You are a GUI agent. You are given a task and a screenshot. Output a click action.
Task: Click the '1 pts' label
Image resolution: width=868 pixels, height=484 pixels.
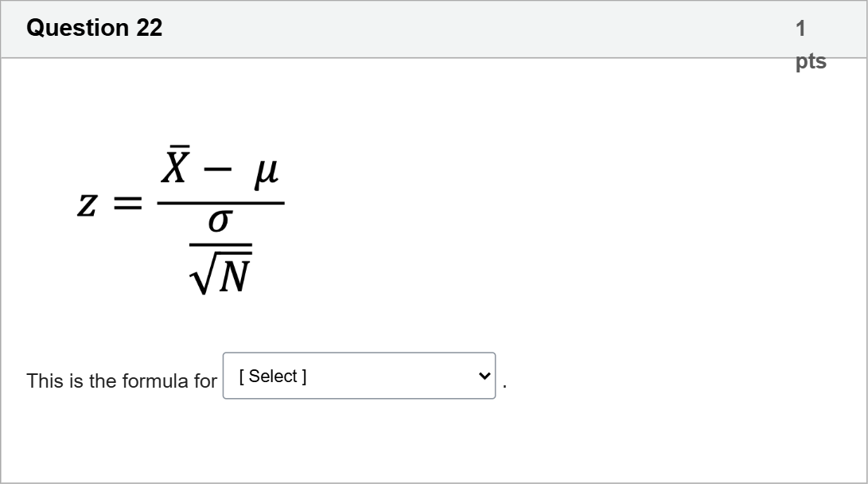pos(806,44)
